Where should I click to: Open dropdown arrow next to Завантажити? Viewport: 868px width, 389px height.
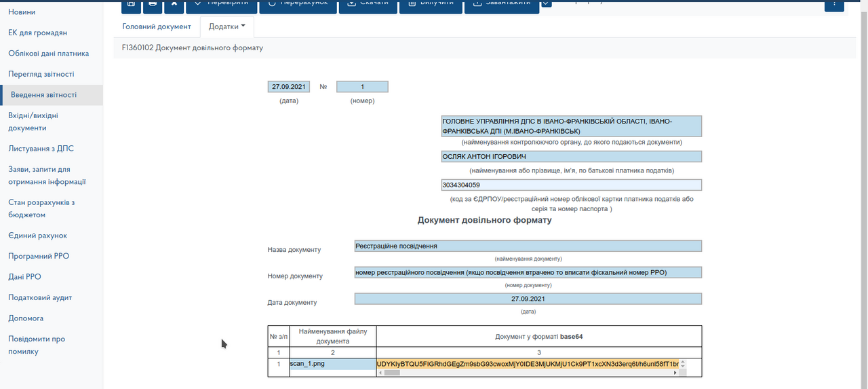point(547,4)
